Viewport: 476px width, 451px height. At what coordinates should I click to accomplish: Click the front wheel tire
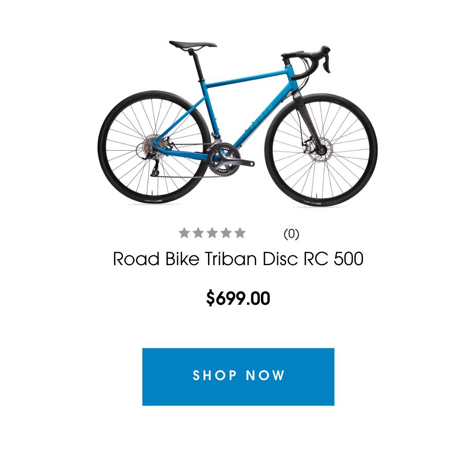tap(321, 150)
